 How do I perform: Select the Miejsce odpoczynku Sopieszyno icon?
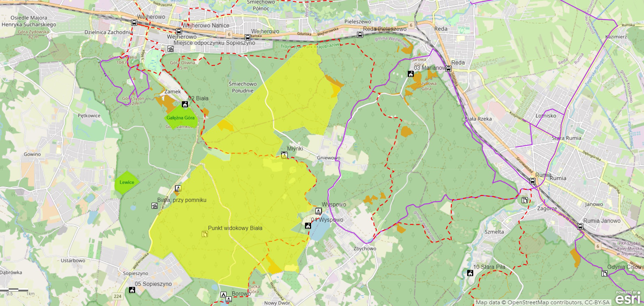pos(171,49)
